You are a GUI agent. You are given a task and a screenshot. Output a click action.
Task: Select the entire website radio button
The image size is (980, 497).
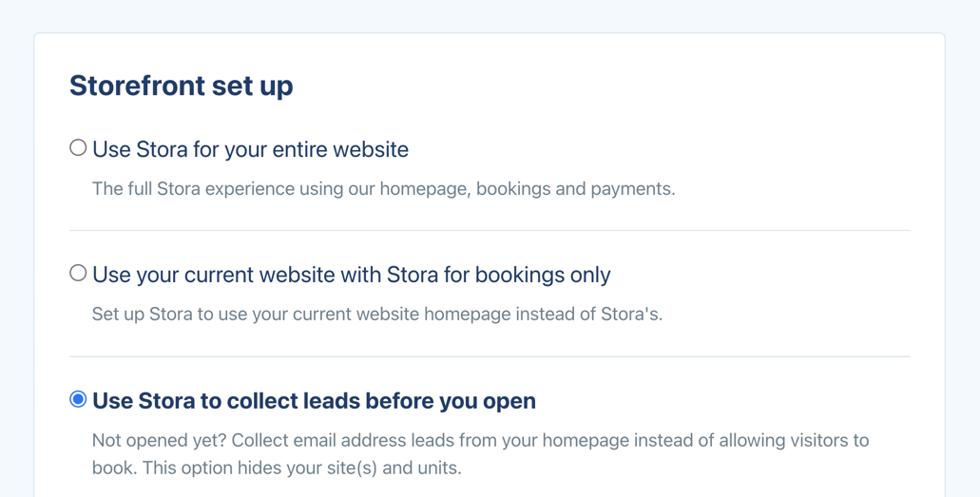pos(78,148)
